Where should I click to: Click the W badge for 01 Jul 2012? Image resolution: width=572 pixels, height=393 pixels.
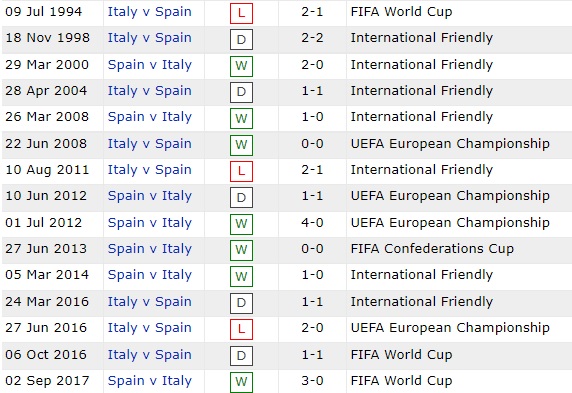click(241, 224)
